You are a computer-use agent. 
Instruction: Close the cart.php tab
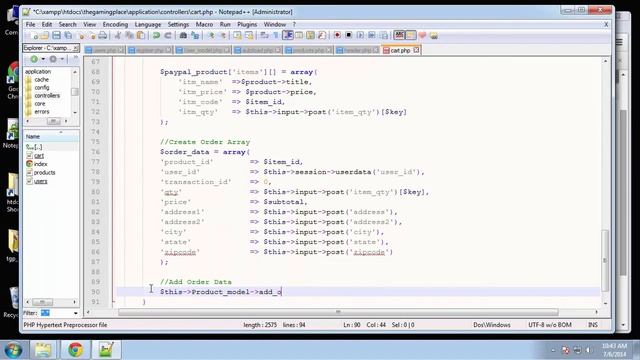[x=416, y=50]
